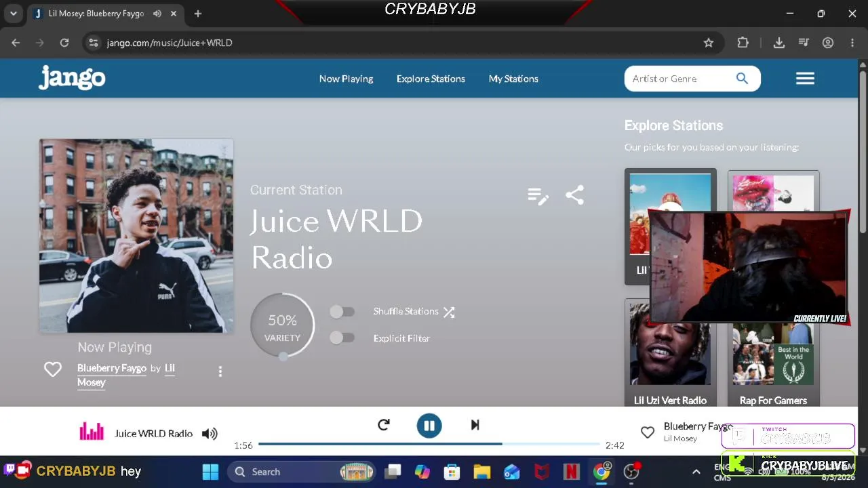Close the Lil Mosey browser tab
Image resolution: width=868 pixels, height=488 pixels.
pyautogui.click(x=174, y=14)
